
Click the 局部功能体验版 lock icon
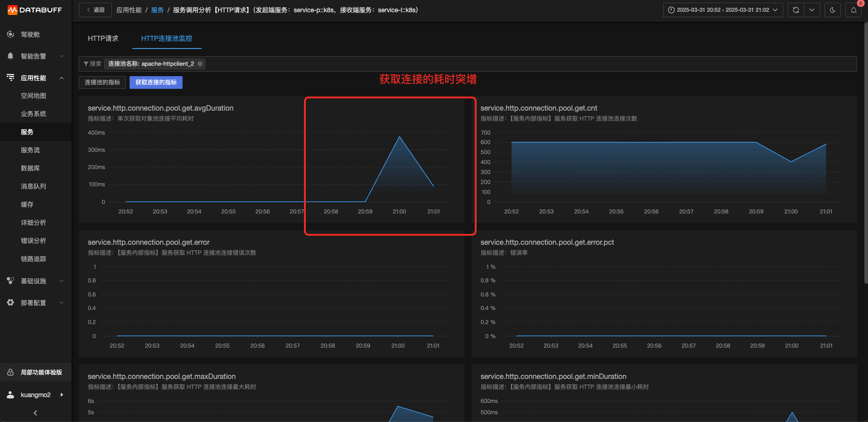click(10, 372)
